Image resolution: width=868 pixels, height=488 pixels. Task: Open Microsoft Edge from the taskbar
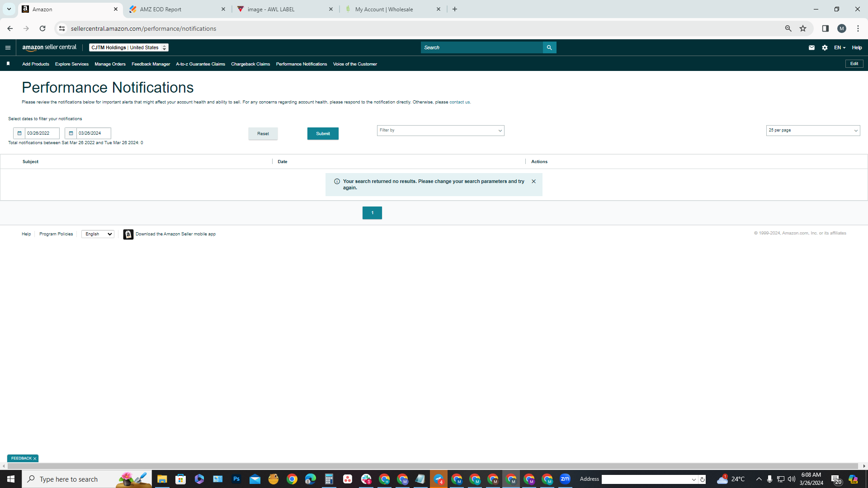tap(310, 479)
